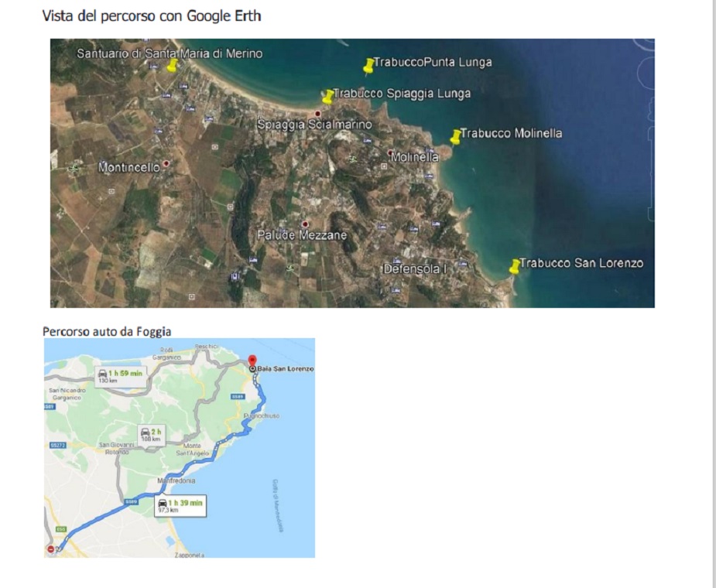Click the Manfredonia town label on map
This screenshot has width=716, height=588.
176,480
